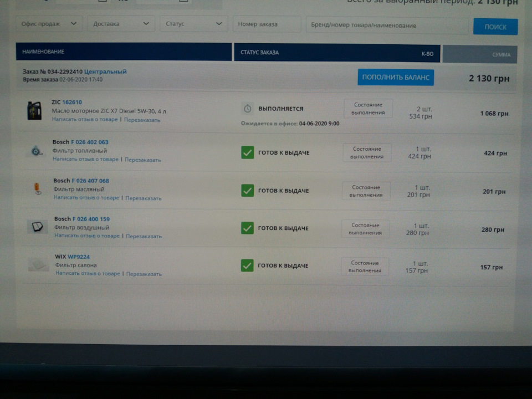Focus the Номер заказа input field
Viewport: 532px width, 399px height.
267,24
